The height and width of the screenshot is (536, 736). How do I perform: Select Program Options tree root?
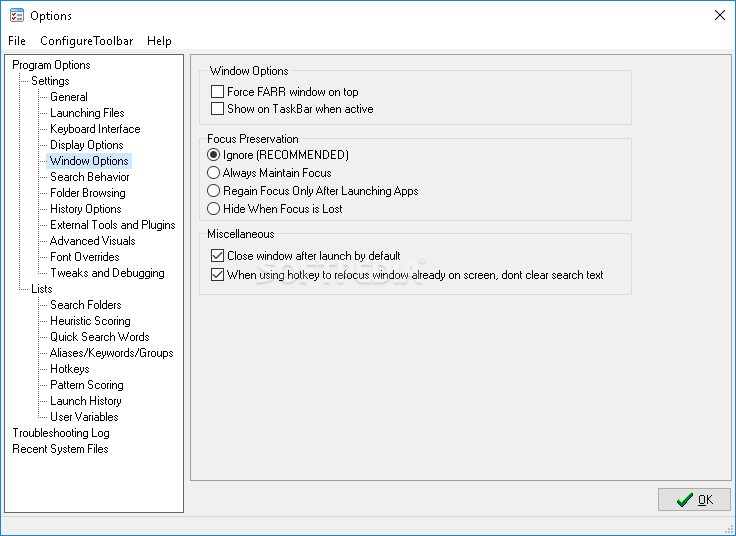pyautogui.click(x=51, y=65)
